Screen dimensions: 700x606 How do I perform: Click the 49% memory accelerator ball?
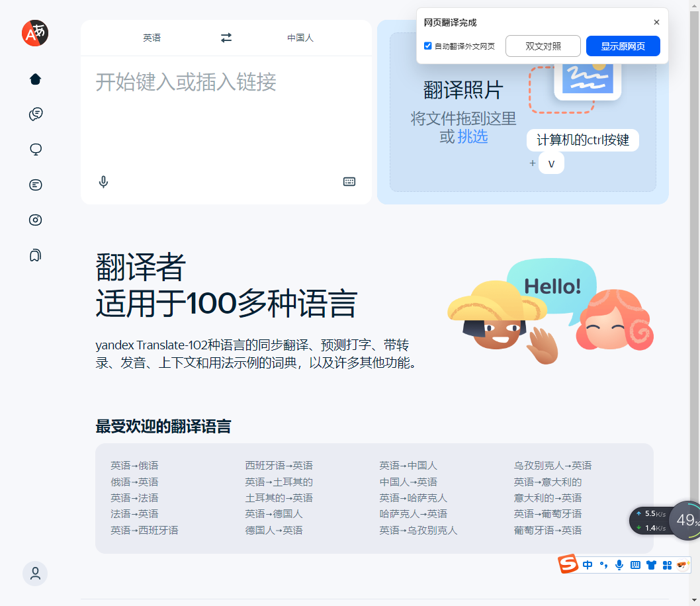pos(685,520)
